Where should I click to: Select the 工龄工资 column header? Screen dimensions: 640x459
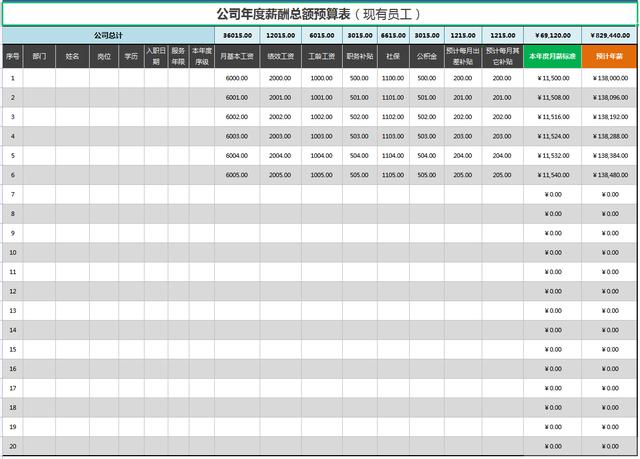click(322, 56)
